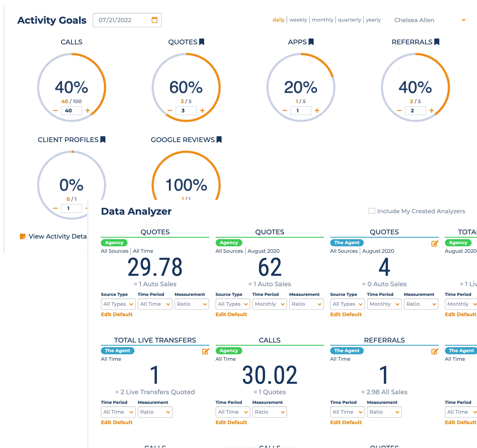This screenshot has width=477, height=448.
Task: Open Source Type dropdown on Agency August Quotes card
Action: [x=233, y=304]
